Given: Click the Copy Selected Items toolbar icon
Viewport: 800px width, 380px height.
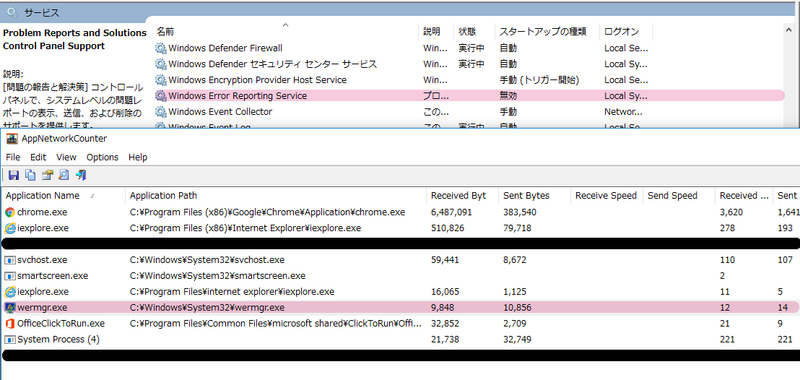Looking at the screenshot, I should click(x=31, y=175).
